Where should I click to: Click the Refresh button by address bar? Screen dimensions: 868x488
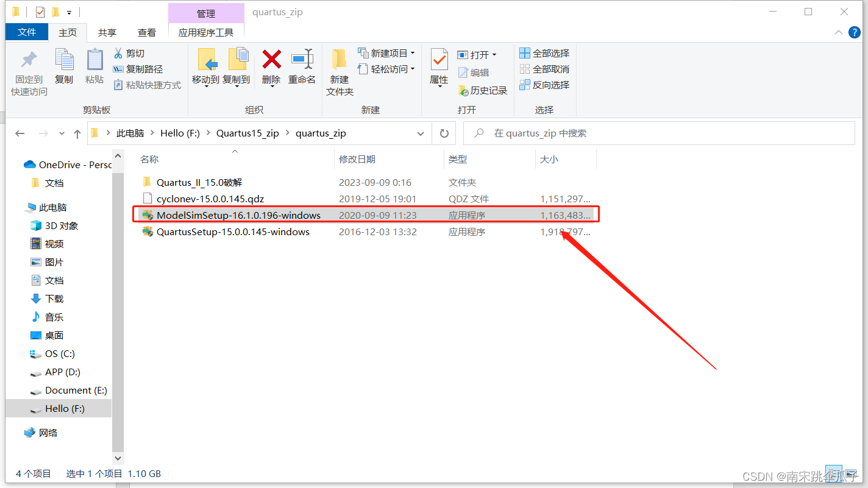pos(444,133)
